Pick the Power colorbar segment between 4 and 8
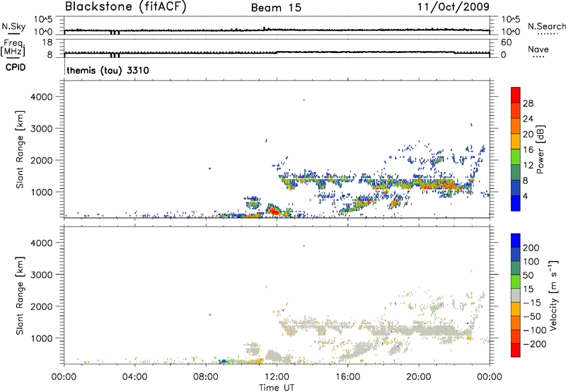This screenshot has height=392, width=566. point(516,188)
